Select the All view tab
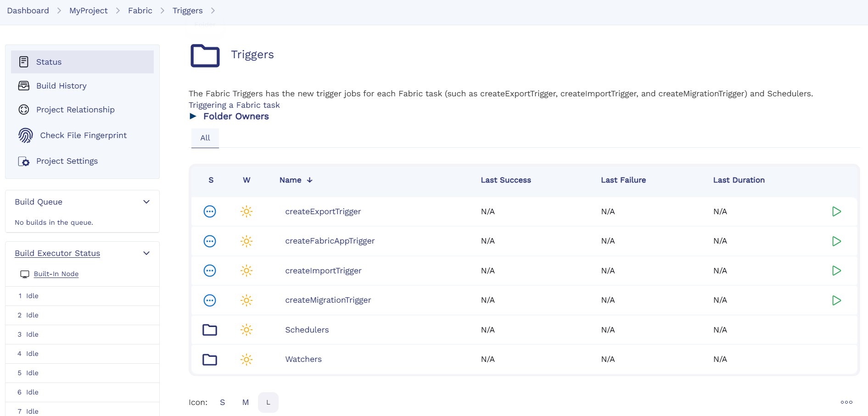Image resolution: width=868 pixels, height=416 pixels. [205, 138]
